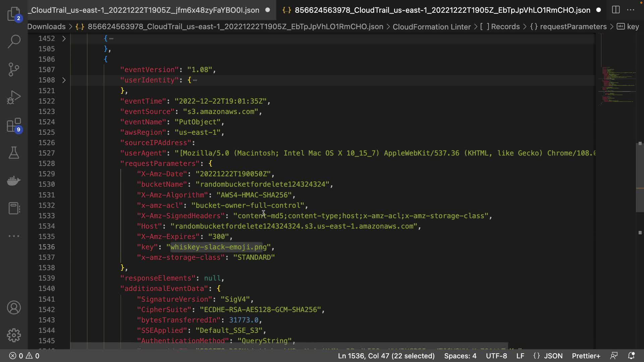Screen dimensions: 644x362
Task: Expand the folded userIdentity block on line 1508
Action: [64, 80]
